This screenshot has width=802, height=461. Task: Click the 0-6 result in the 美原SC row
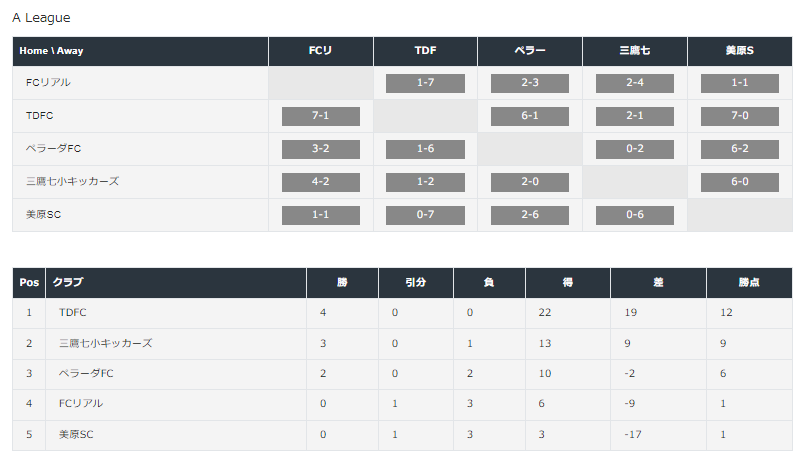pos(635,215)
